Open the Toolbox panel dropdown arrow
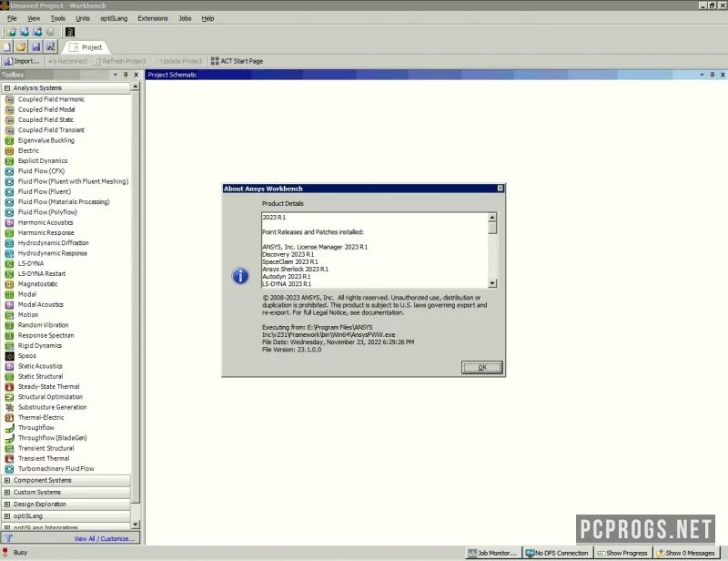The height and width of the screenshot is (561, 728). click(x=116, y=75)
